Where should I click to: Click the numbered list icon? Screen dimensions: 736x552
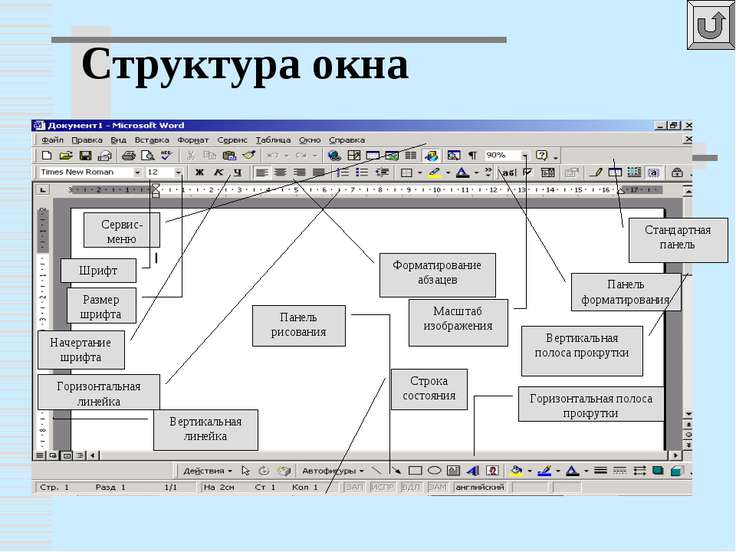tap(343, 173)
